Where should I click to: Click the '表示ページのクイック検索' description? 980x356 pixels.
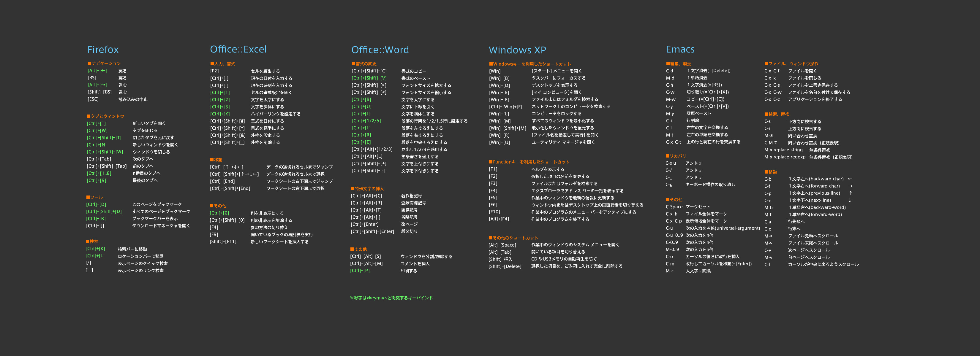point(143,263)
